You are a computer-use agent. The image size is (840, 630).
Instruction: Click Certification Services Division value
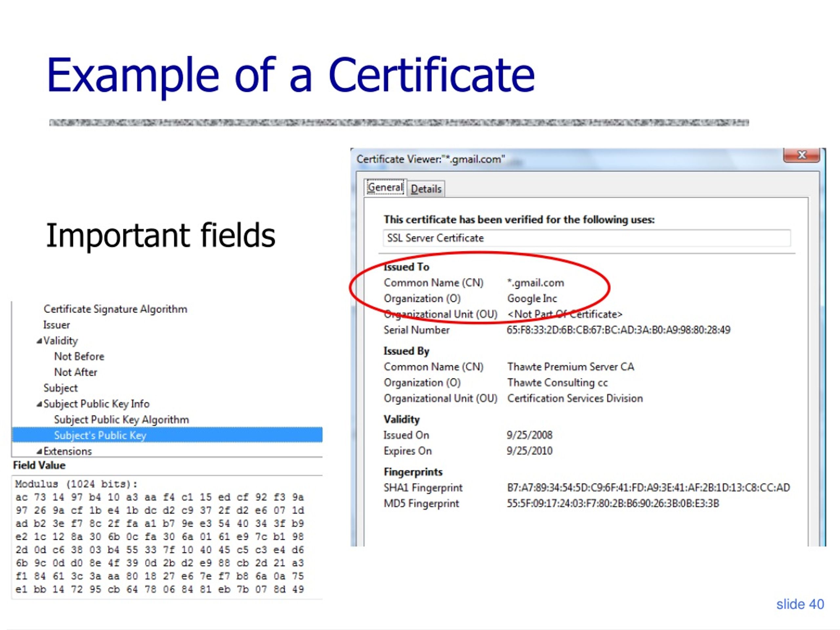tap(575, 398)
